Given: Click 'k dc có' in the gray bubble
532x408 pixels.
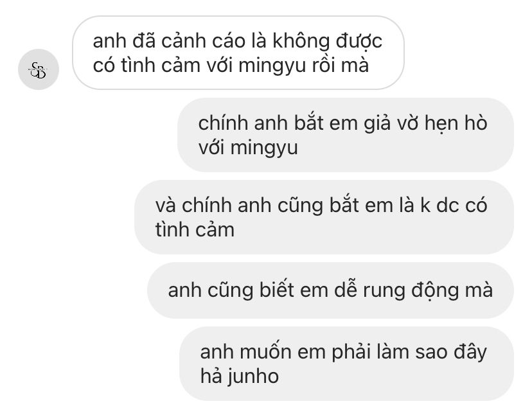Looking at the screenshot, I should click(x=454, y=206).
